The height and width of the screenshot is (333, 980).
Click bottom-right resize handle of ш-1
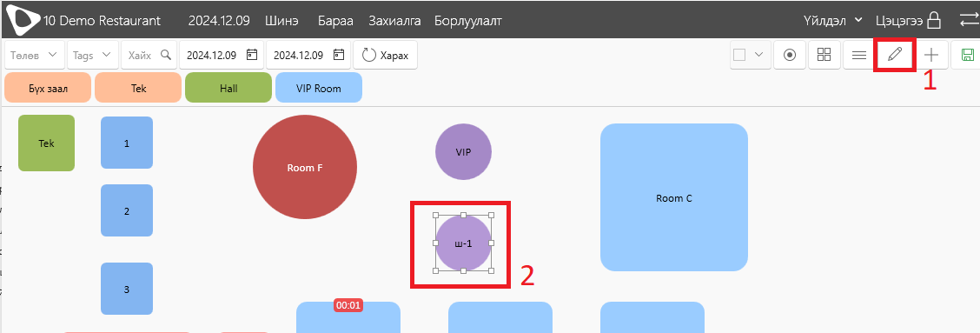(x=491, y=270)
